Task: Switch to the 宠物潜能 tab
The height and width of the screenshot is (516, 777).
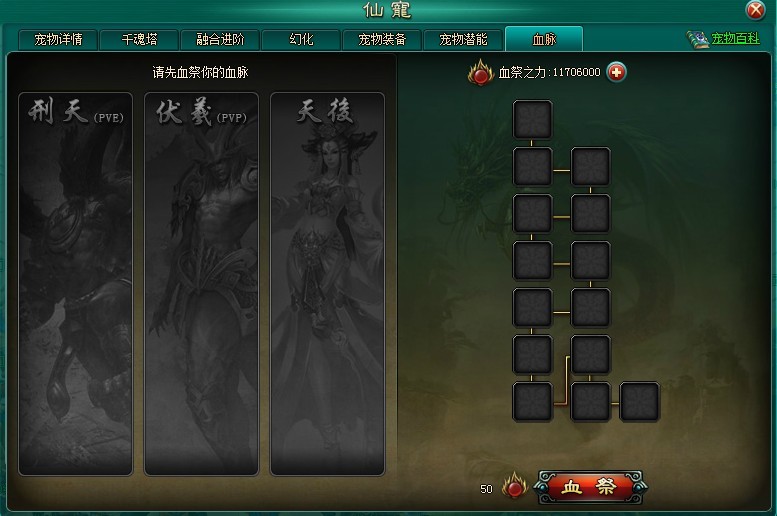Action: [463, 40]
